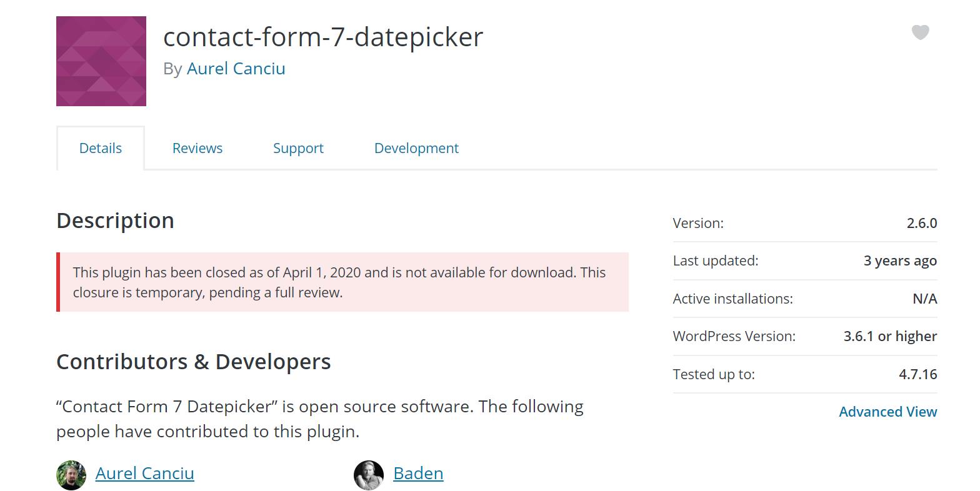Image resolution: width=980 pixels, height=491 pixels.
Task: Open the Advanced View link
Action: point(887,412)
